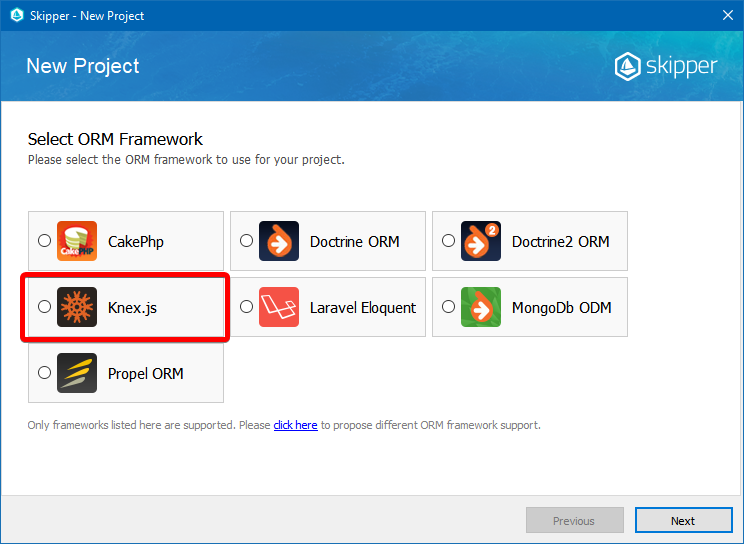Click the MongoDb ODM green icon

481,307
